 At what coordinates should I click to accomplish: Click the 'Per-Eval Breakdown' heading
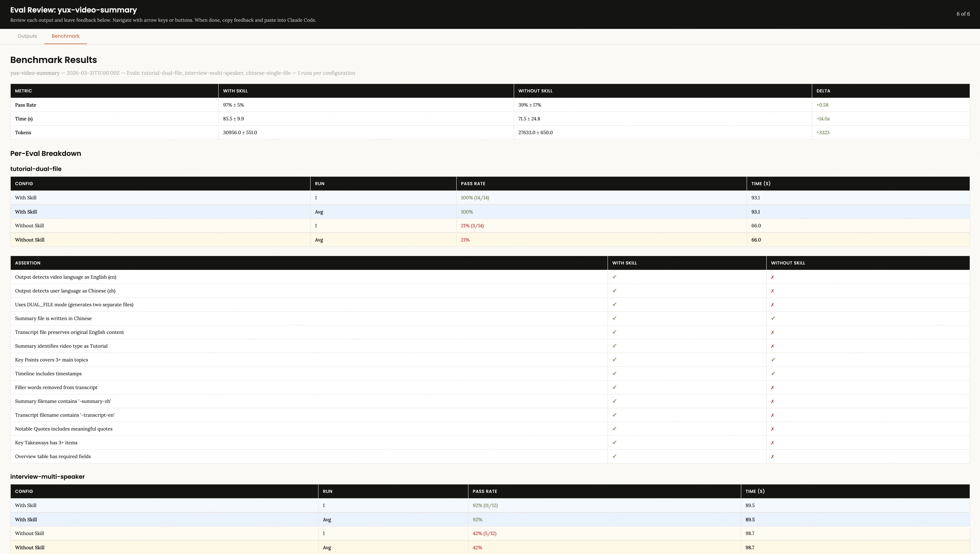point(45,153)
